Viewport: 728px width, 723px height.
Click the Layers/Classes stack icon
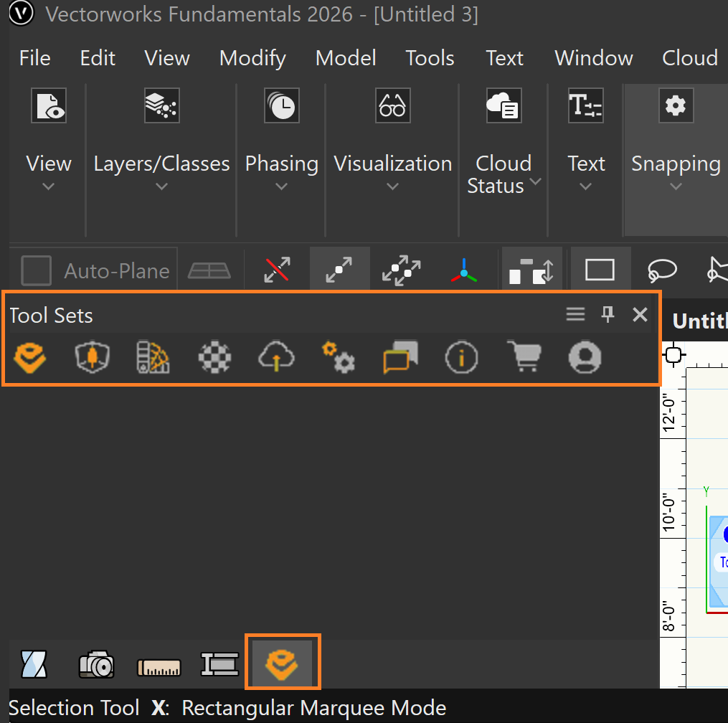pyautogui.click(x=161, y=105)
